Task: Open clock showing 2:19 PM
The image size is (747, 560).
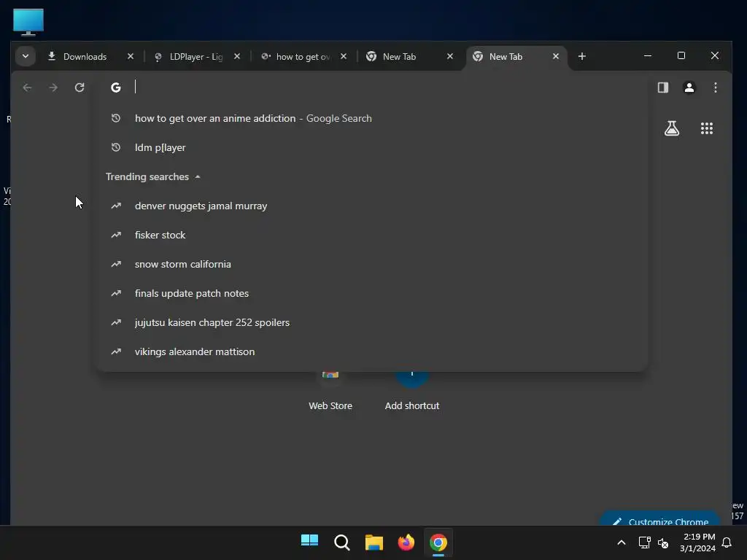Action: 698,542
